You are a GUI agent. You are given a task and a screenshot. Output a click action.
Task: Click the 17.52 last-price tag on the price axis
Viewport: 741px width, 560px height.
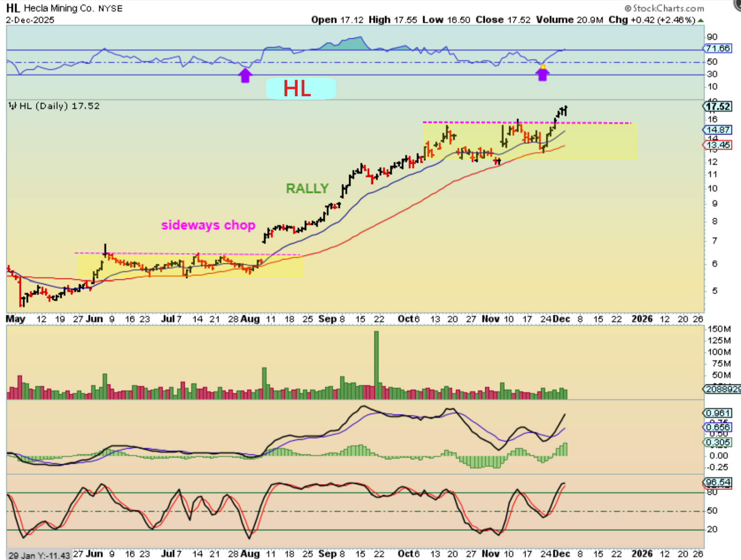click(718, 106)
